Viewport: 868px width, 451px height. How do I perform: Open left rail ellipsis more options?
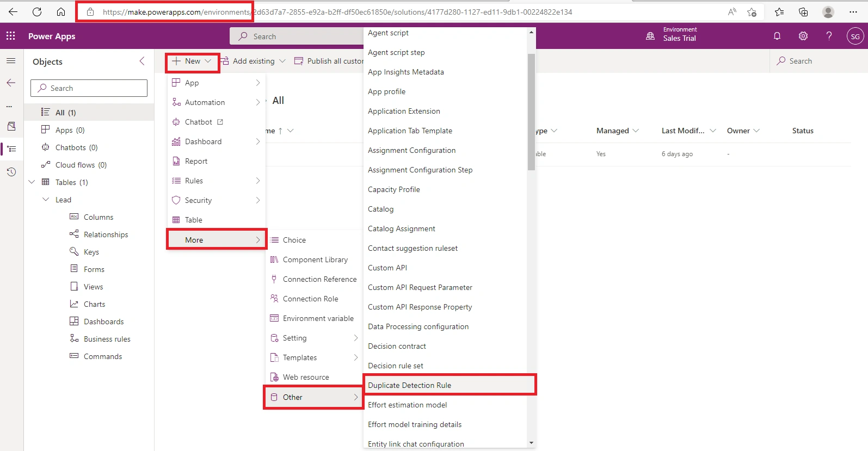(x=9, y=106)
